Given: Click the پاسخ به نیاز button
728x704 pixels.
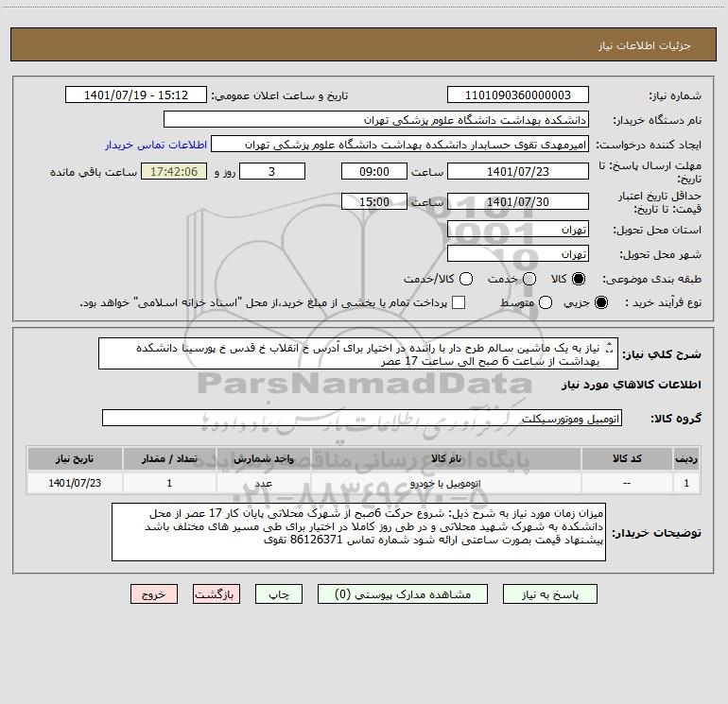Looking at the screenshot, I should [x=549, y=594].
